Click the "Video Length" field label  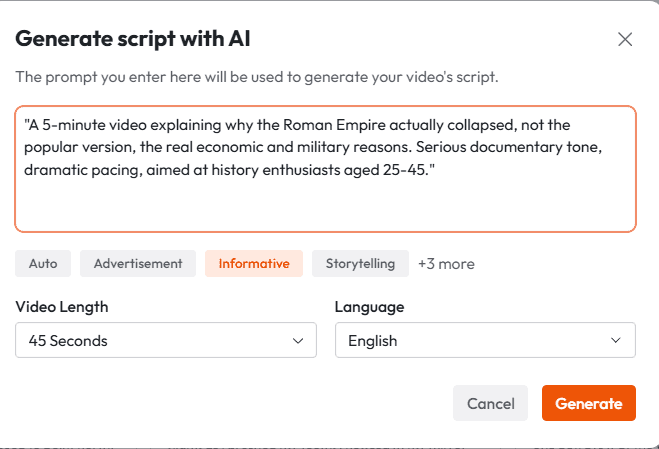pyautogui.click(x=62, y=307)
